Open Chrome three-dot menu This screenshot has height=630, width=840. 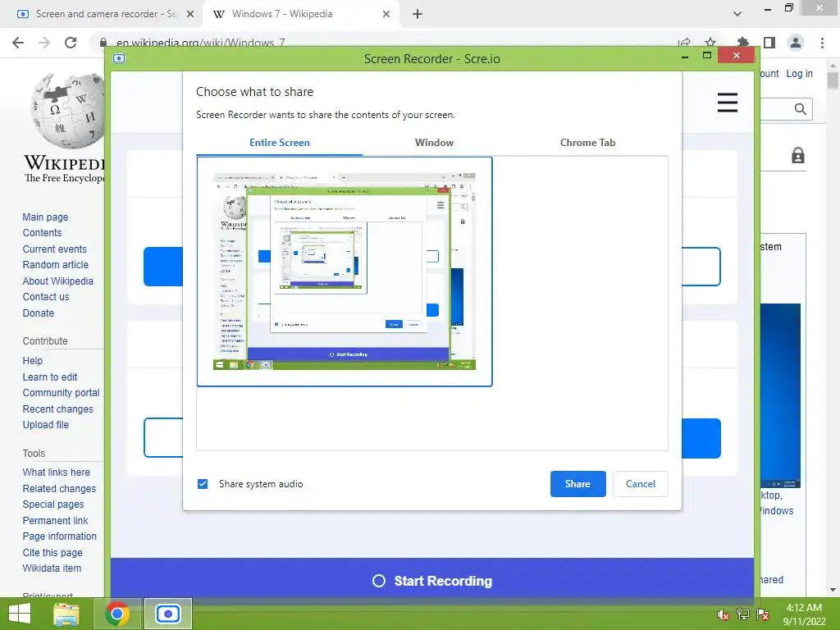tap(822, 43)
